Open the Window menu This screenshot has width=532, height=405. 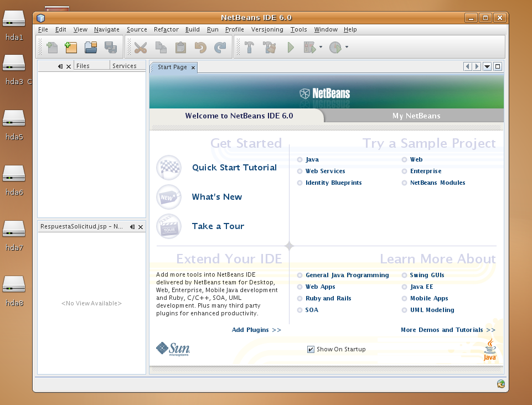(x=326, y=29)
